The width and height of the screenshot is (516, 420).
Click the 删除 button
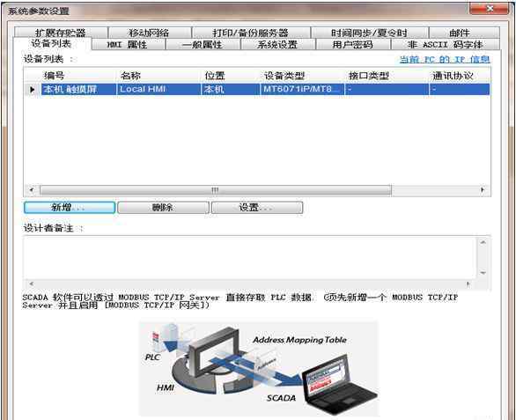(163, 208)
